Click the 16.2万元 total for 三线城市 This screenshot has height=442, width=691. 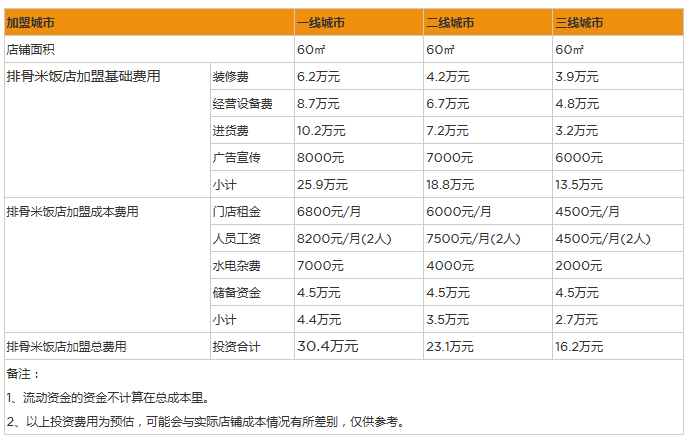[x=579, y=347]
